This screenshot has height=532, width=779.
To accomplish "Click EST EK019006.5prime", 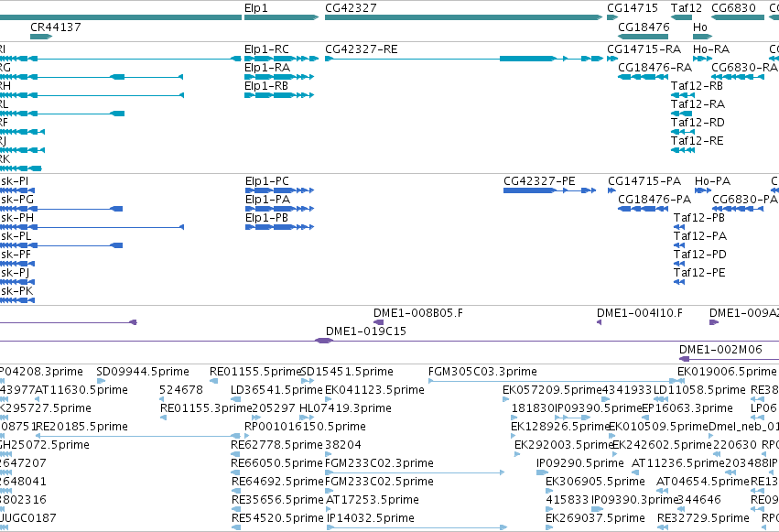I will [683, 381].
